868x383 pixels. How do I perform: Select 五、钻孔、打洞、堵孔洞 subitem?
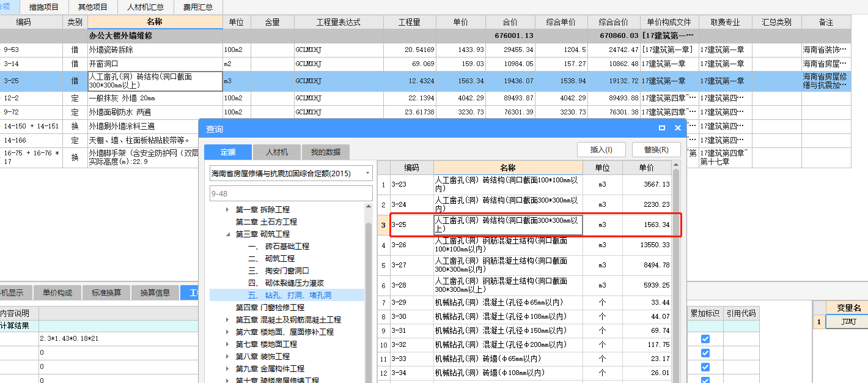coord(290,295)
